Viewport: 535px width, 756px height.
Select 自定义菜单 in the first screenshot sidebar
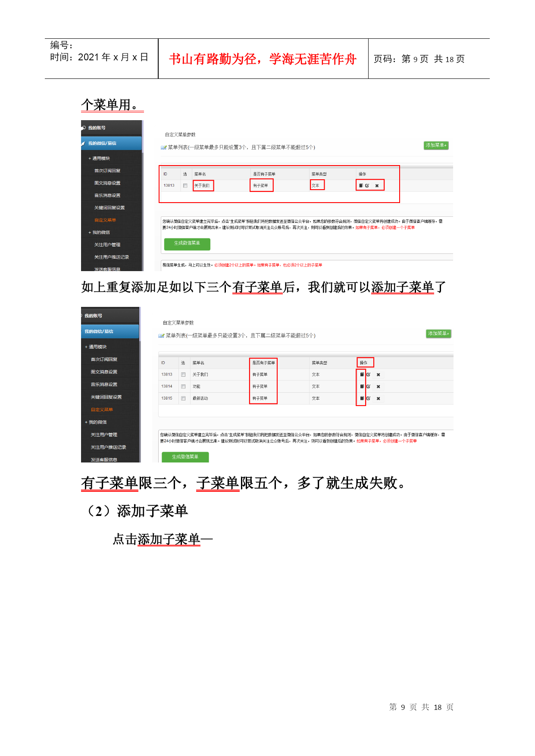tap(105, 220)
